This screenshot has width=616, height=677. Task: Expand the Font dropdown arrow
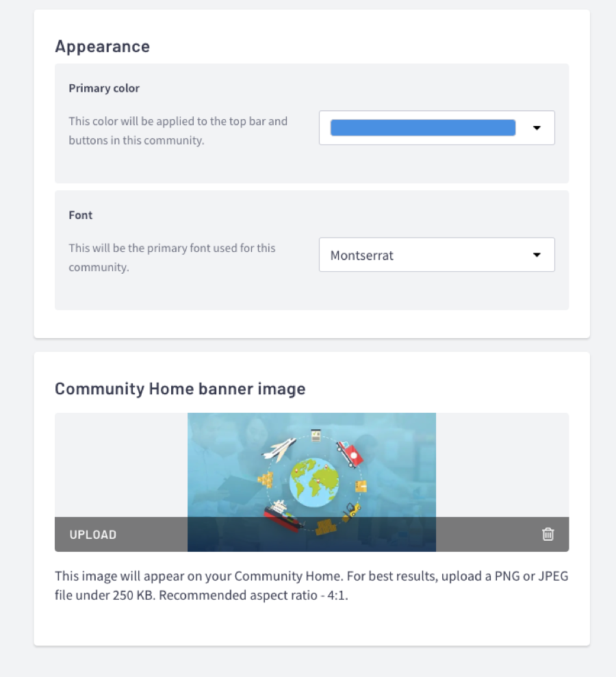pyautogui.click(x=537, y=255)
